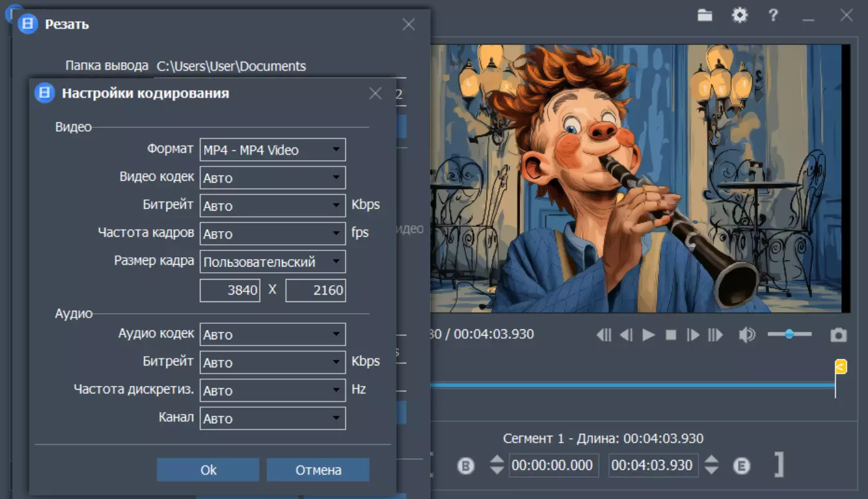This screenshot has height=499, width=868.
Task: Mute audio using the speaker icon
Action: [747, 335]
